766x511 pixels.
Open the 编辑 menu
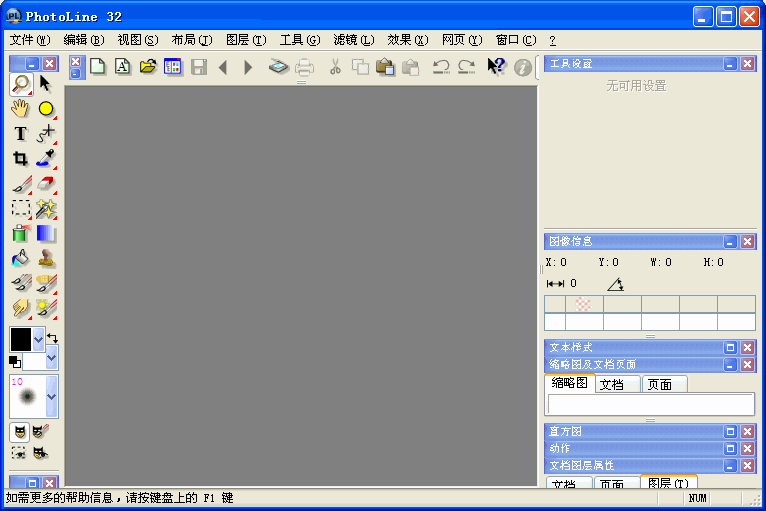pyautogui.click(x=84, y=40)
